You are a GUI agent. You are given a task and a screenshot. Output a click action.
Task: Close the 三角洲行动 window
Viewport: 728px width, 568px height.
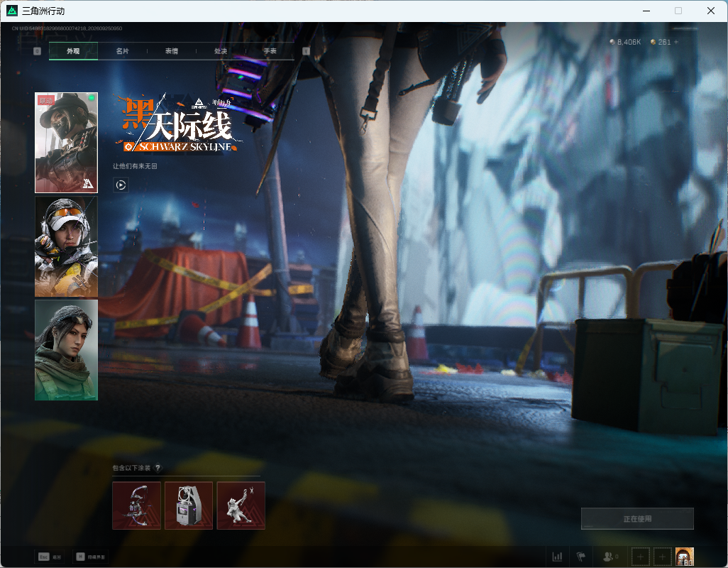click(711, 11)
